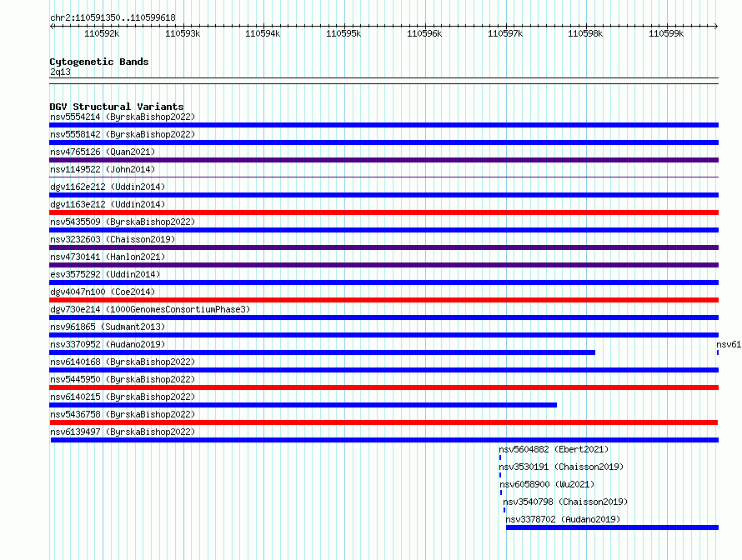The width and height of the screenshot is (742, 560).
Task: Select the 2q13 cytogenetic band label
Action: click(60, 72)
